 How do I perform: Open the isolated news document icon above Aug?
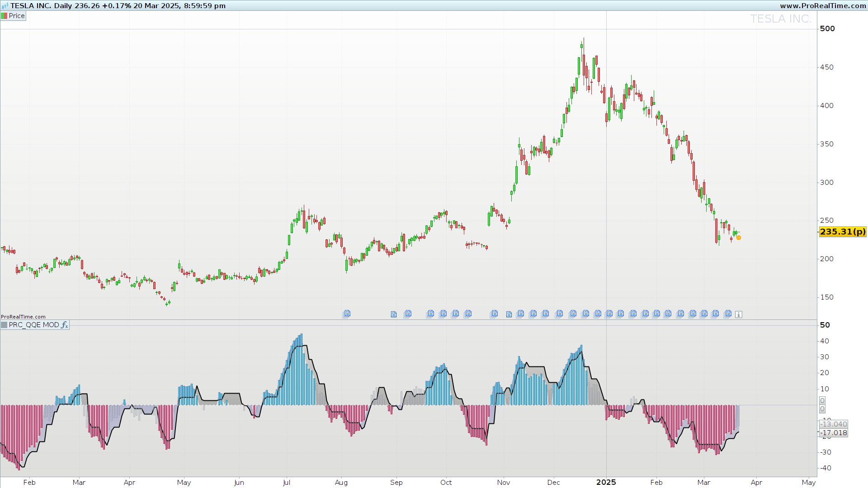(x=347, y=314)
